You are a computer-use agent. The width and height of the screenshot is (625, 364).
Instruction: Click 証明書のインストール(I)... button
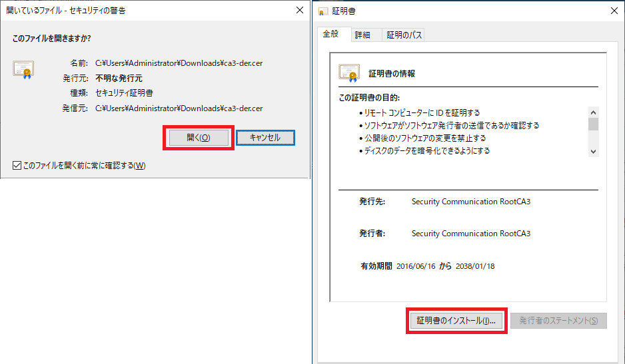pos(456,321)
